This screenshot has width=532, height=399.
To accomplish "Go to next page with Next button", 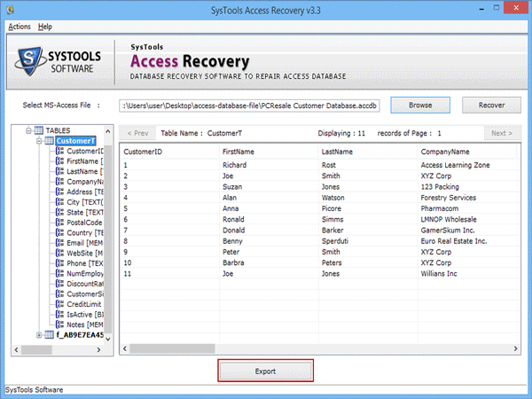I will click(502, 133).
